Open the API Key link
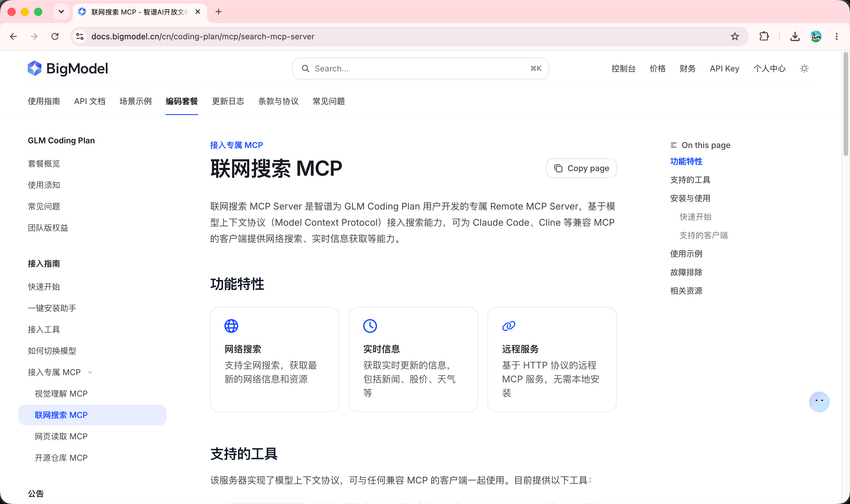 click(724, 68)
